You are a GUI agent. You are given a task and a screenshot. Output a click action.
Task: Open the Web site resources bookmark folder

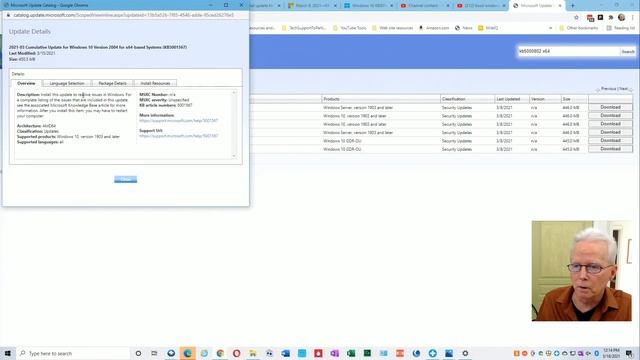click(392, 28)
